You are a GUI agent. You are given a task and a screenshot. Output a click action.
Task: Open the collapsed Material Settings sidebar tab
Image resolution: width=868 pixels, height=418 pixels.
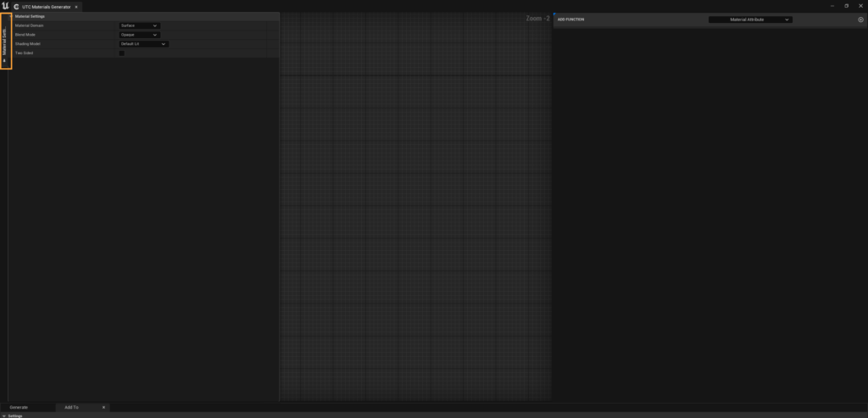coord(4,41)
